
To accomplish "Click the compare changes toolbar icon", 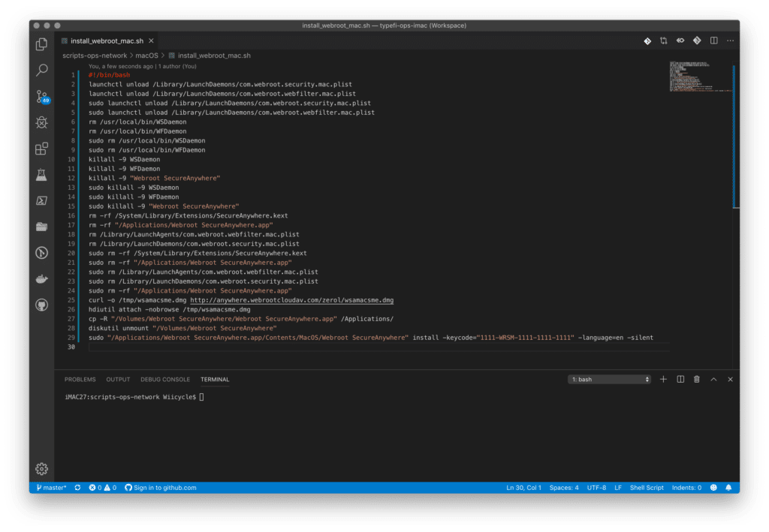I will 664,41.
